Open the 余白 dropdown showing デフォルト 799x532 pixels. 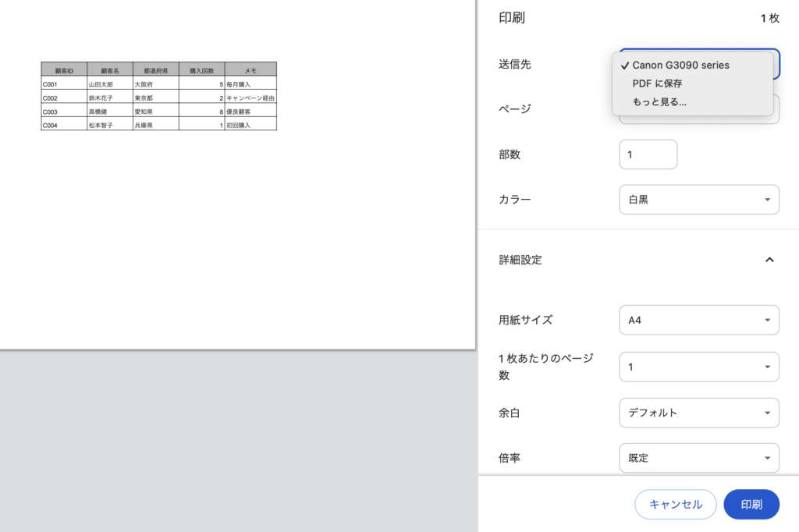point(698,413)
